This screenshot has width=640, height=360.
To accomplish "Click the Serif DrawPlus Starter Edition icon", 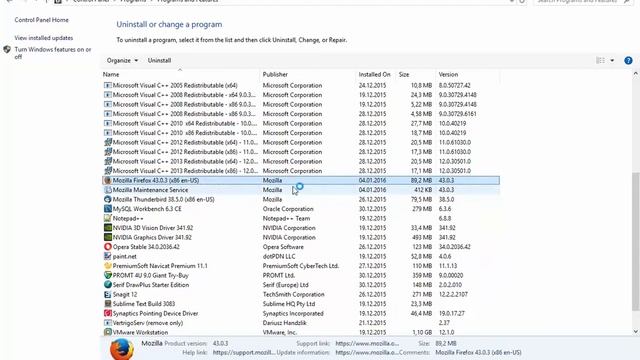I will coord(107,284).
